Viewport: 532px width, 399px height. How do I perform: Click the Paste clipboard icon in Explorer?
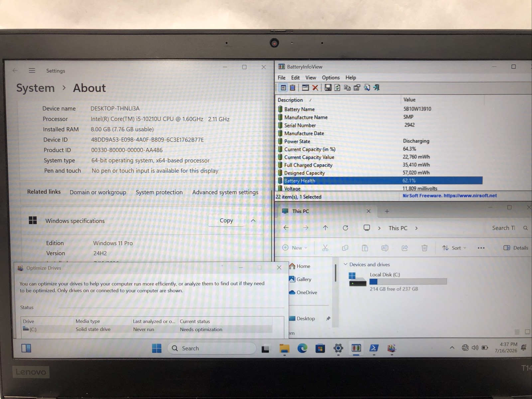365,248
